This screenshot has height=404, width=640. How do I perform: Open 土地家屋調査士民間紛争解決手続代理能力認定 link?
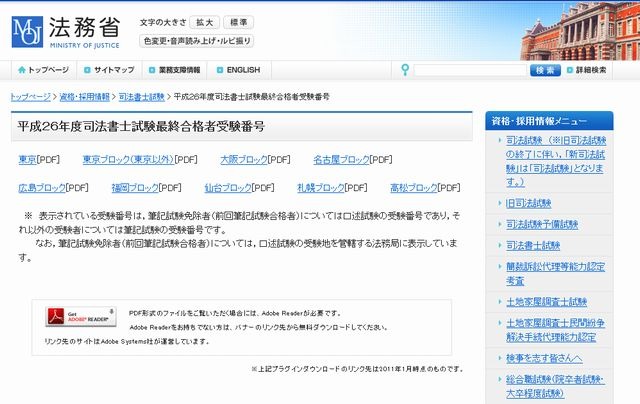coord(555,330)
